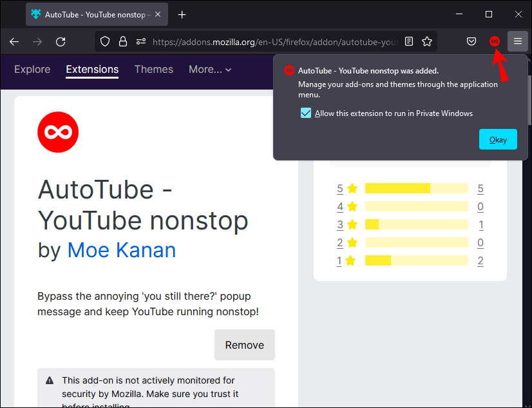Image resolution: width=532 pixels, height=408 pixels.
Task: Switch to the Themes tab
Action: (153, 70)
